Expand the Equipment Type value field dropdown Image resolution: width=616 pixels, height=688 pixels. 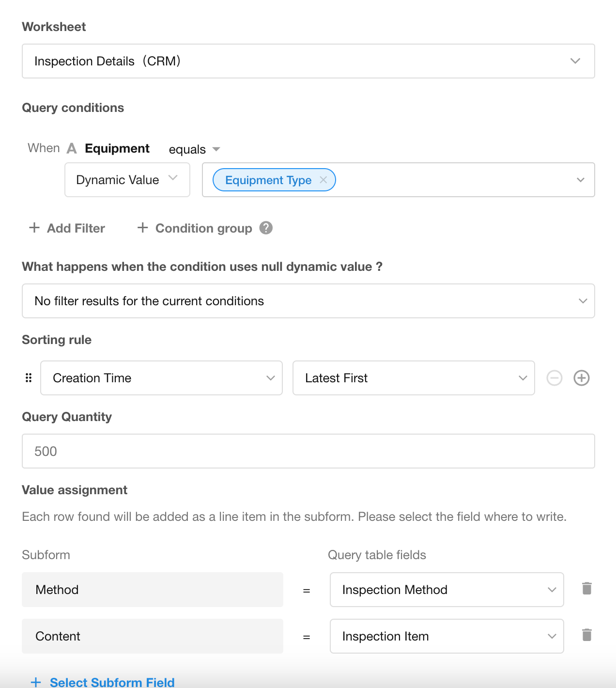click(x=580, y=180)
